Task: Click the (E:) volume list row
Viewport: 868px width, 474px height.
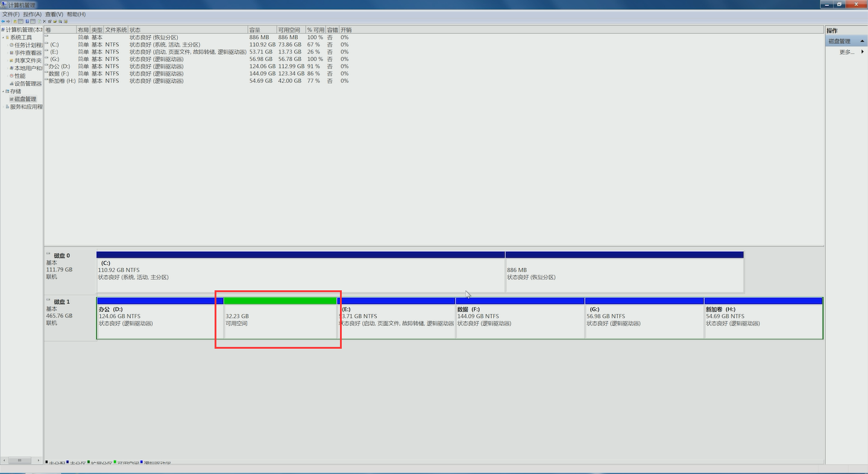Action: click(x=198, y=52)
